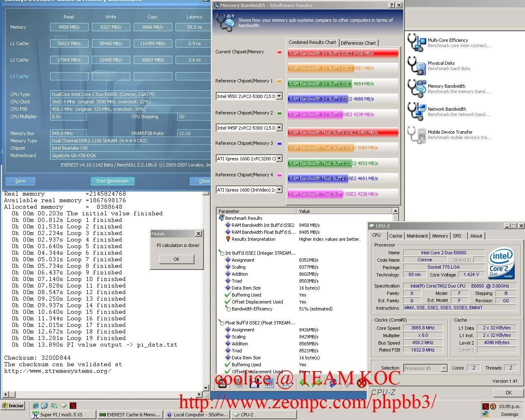
Task: Click the Intel Core 2 Duo logo in CPU-Z
Action: (x=502, y=263)
